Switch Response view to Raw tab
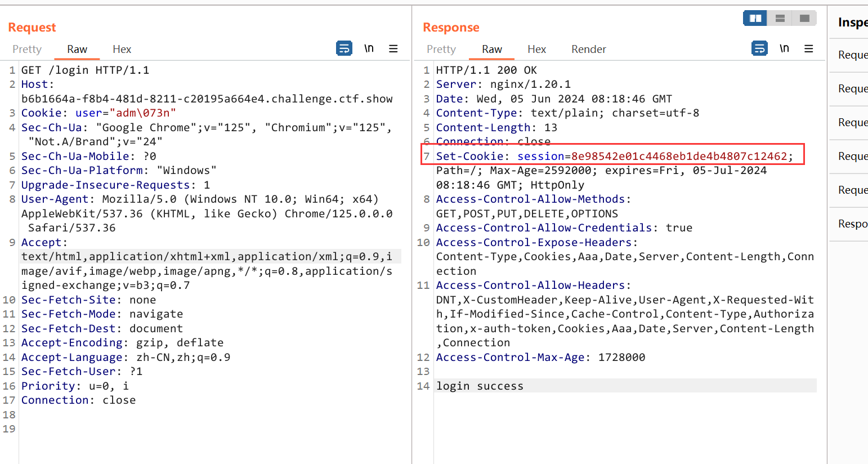This screenshot has height=464, width=868. [x=492, y=49]
